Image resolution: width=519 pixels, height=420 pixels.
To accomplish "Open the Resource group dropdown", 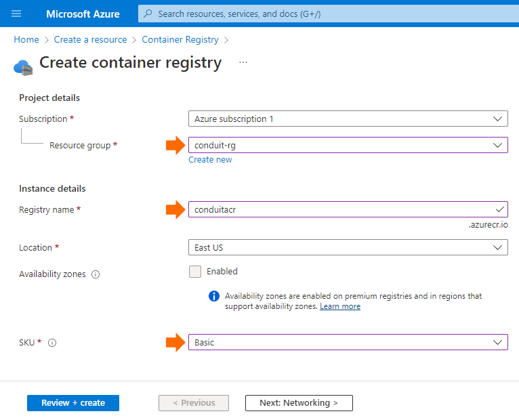I will coord(348,145).
